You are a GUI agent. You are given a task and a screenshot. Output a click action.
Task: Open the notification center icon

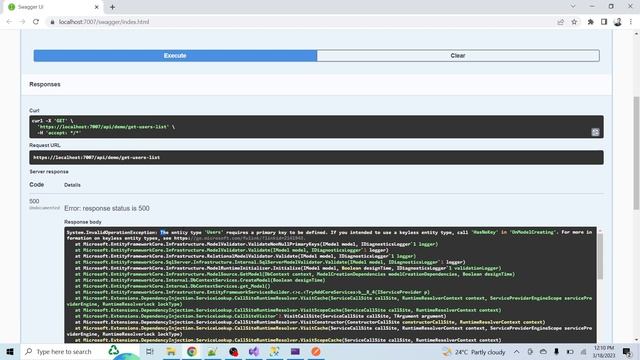[627, 352]
